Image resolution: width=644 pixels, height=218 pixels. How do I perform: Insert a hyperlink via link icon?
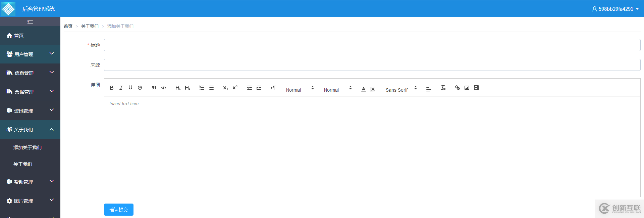click(x=458, y=88)
